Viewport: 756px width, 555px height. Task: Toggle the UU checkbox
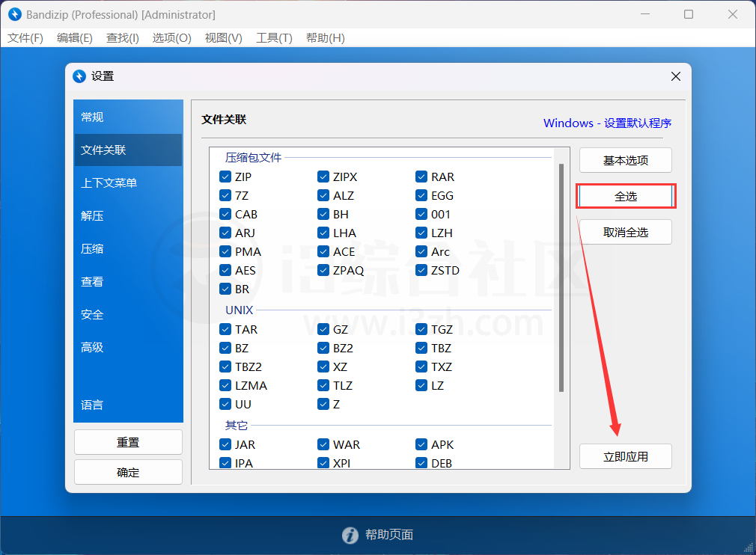click(x=225, y=404)
